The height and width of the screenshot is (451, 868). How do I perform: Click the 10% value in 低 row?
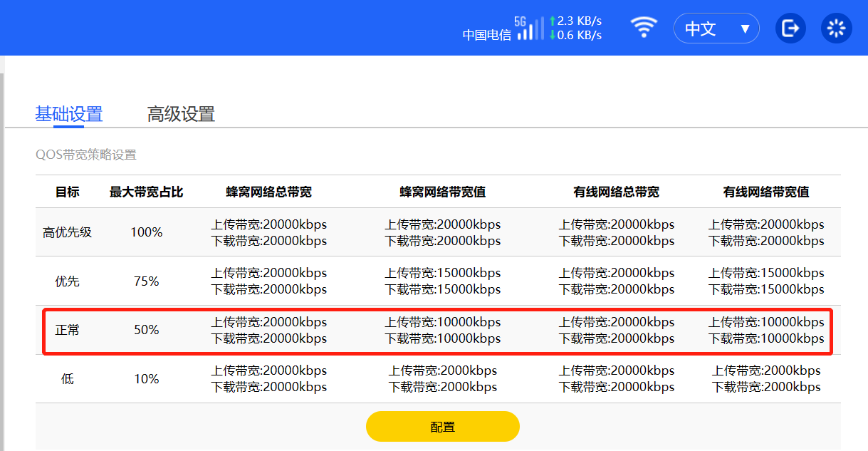(x=146, y=379)
